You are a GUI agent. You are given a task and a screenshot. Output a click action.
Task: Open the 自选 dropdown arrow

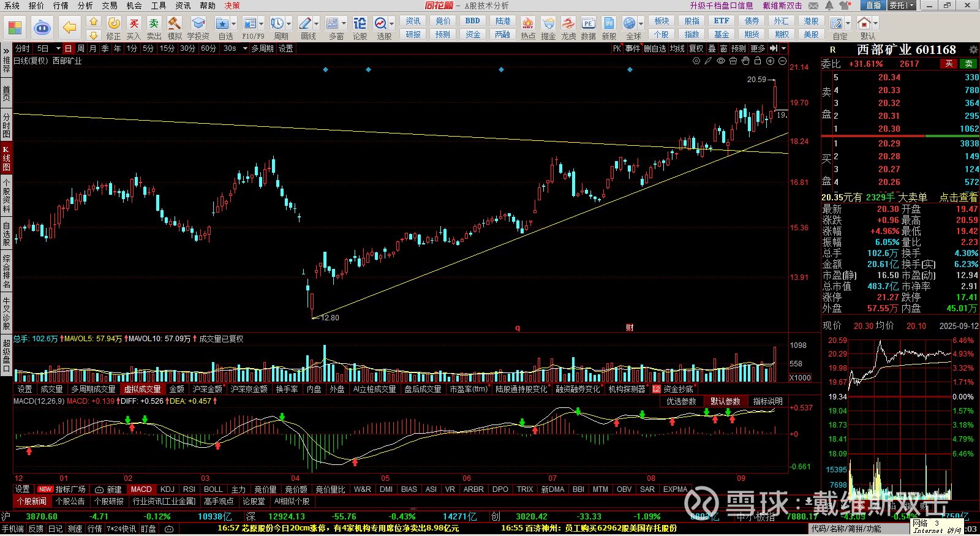click(234, 24)
